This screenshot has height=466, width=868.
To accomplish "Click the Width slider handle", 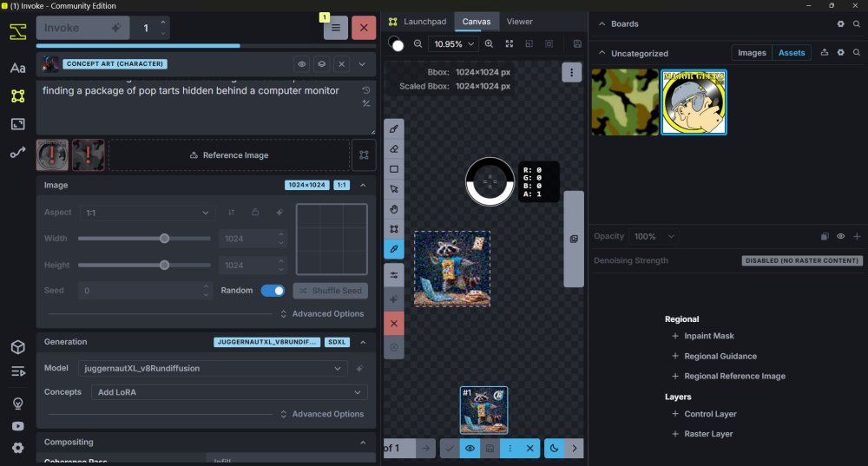I will coord(164,238).
